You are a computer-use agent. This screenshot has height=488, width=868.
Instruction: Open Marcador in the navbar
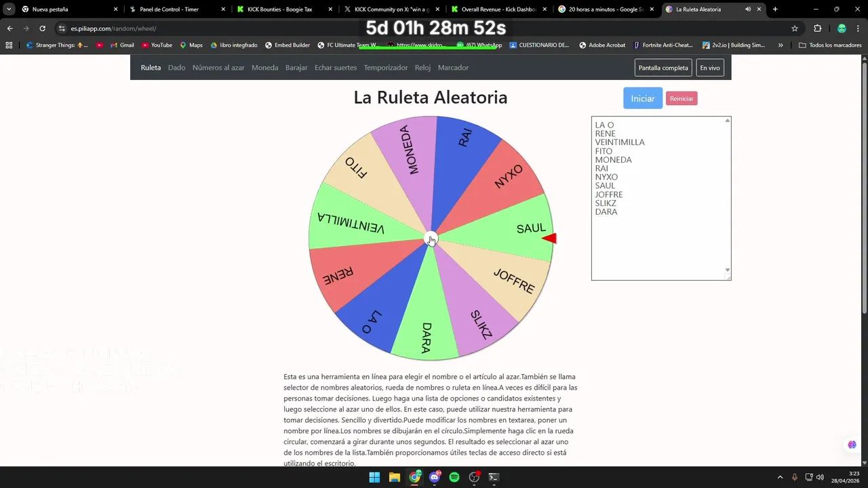[453, 68]
